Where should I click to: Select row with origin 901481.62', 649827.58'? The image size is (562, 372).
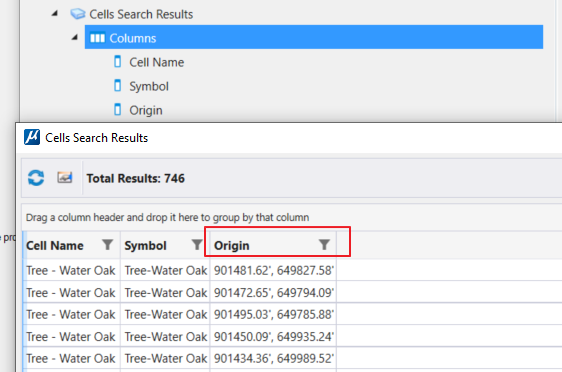292,270
